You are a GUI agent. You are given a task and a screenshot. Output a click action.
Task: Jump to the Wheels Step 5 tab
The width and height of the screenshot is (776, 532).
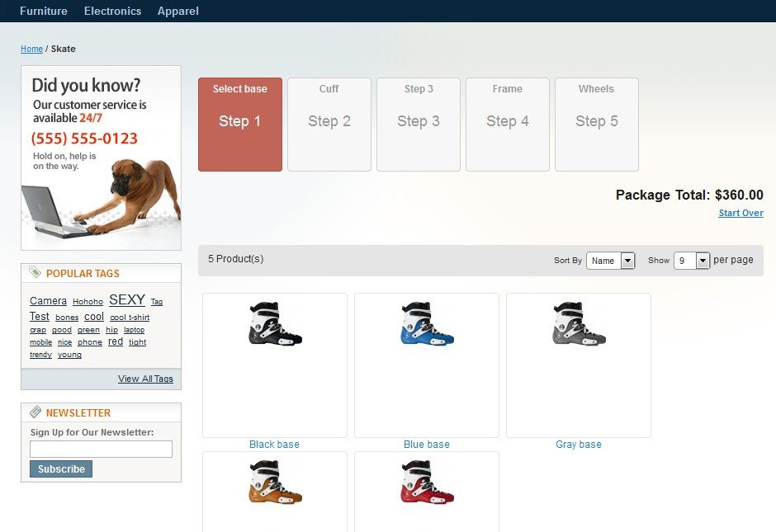[x=596, y=125]
